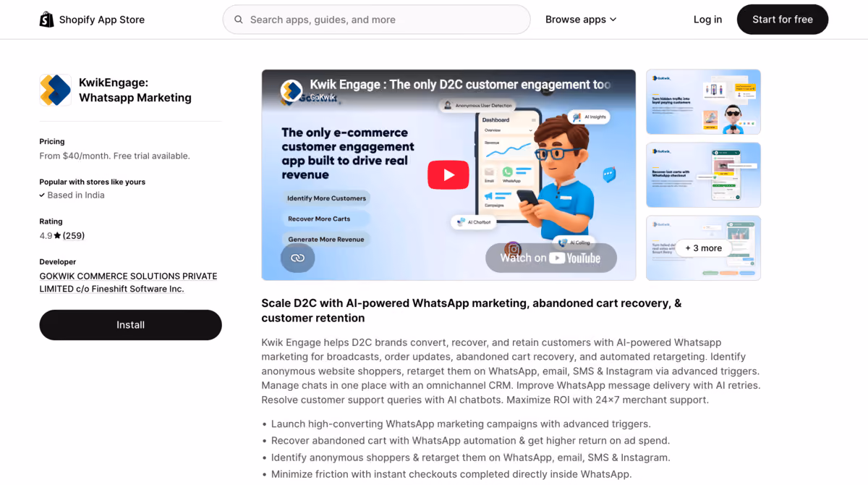Click the GOKWIK COMMERCE SOLUTIONS developer name

coord(128,282)
